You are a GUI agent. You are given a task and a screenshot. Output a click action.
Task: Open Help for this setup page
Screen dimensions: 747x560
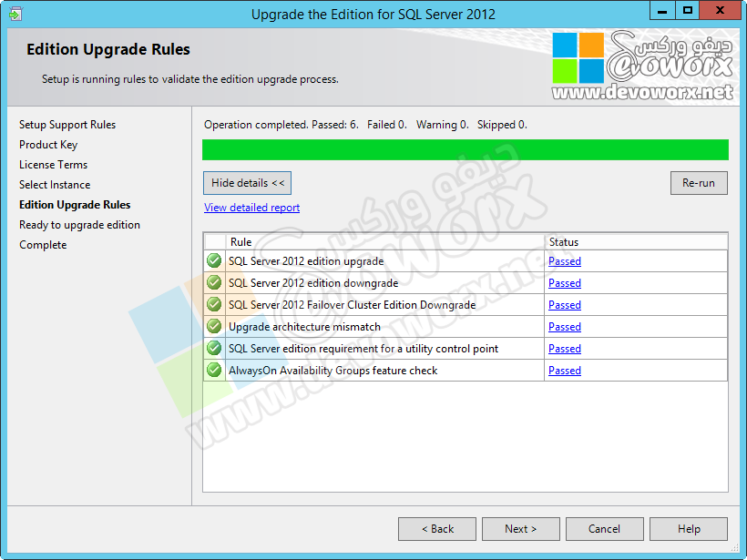point(689,529)
